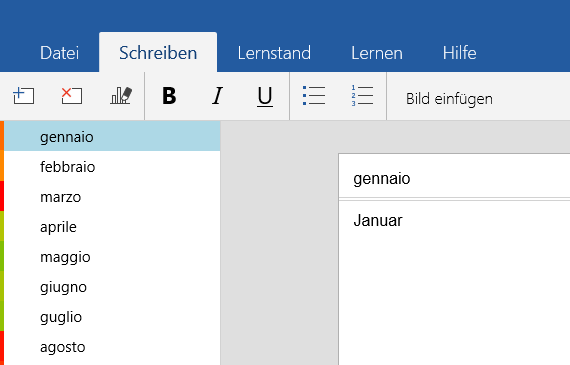Image resolution: width=570 pixels, height=365 pixels.
Task: Open the Datei tab
Action: click(59, 53)
